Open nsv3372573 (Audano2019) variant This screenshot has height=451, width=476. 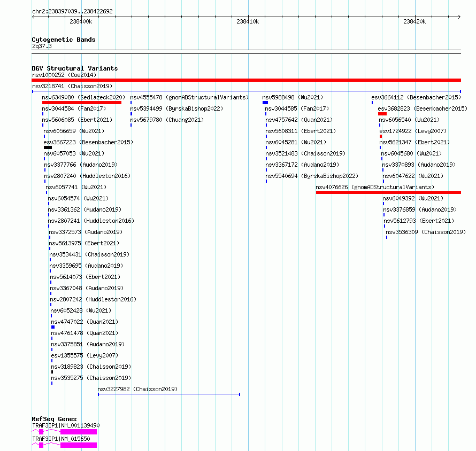pos(86,232)
